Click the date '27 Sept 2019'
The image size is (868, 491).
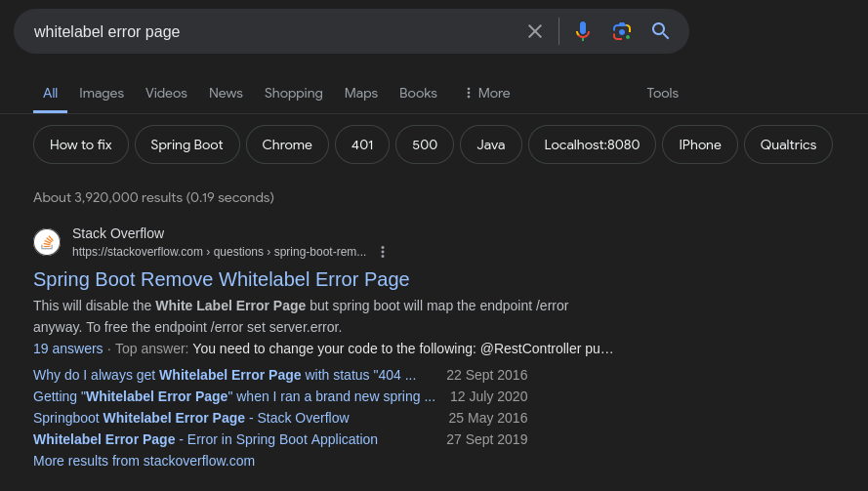click(x=487, y=439)
